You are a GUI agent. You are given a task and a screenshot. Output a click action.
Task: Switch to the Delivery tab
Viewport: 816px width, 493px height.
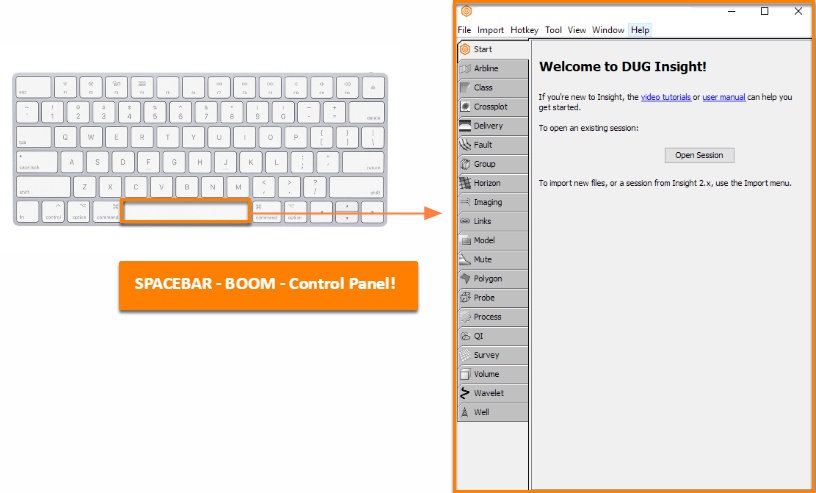click(x=493, y=126)
